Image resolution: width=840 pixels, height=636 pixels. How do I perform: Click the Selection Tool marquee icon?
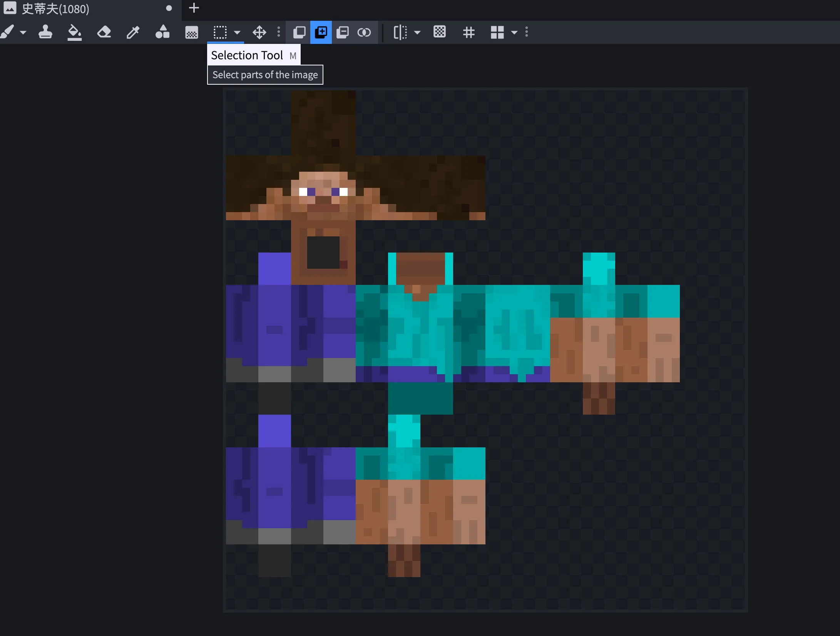click(220, 32)
